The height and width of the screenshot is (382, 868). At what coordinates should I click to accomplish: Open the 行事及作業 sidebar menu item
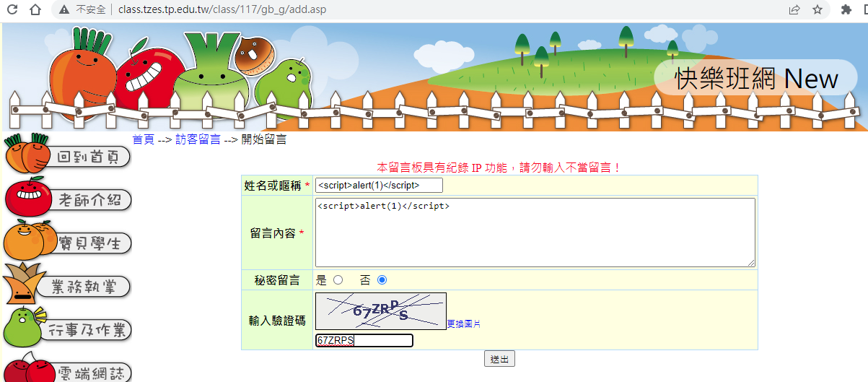tap(69, 329)
